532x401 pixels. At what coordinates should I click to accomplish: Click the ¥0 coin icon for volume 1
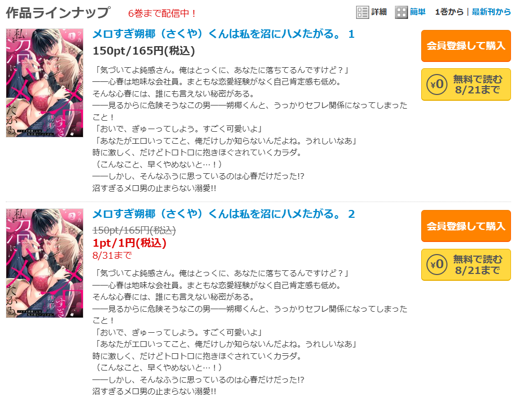[x=437, y=85]
